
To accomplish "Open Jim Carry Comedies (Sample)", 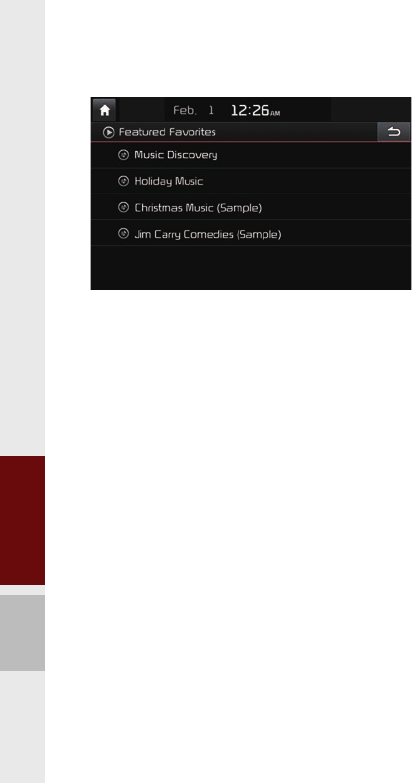I will pyautogui.click(x=251, y=233).
